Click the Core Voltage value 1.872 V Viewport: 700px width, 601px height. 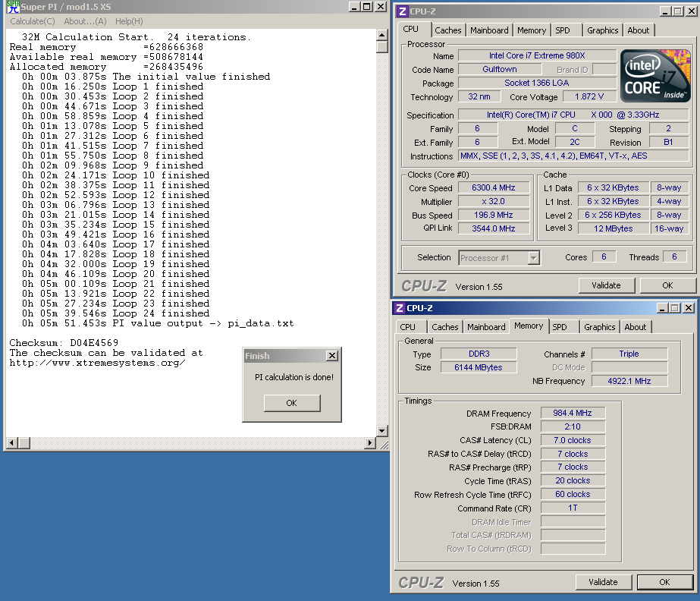pos(589,96)
